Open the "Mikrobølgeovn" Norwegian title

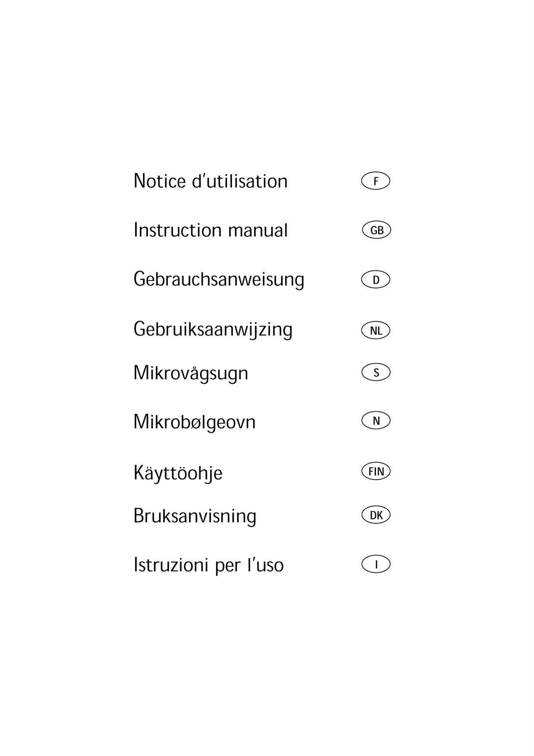pyautogui.click(x=195, y=422)
